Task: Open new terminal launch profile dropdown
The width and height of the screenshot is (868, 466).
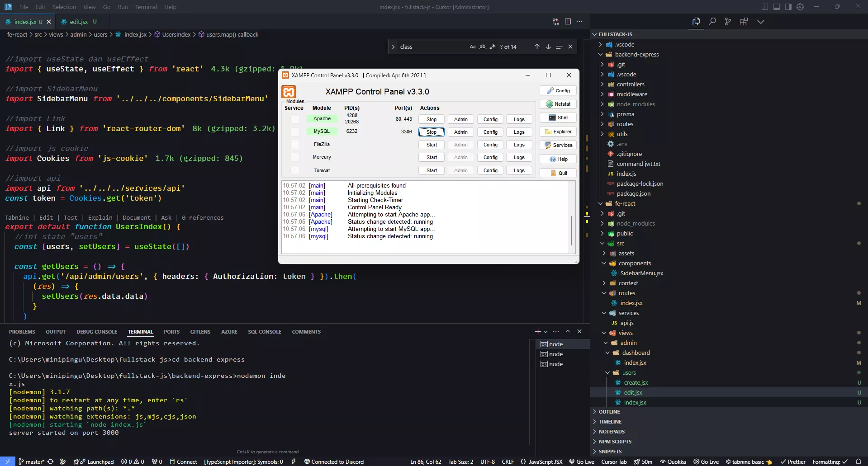Action: (545, 332)
